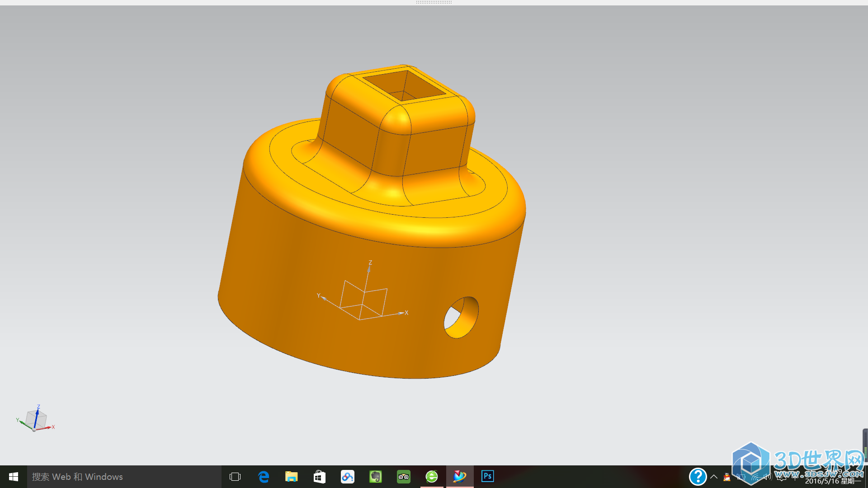Open the Windows Store taskbar icon
Screen dimensions: 868x488
tap(320, 477)
